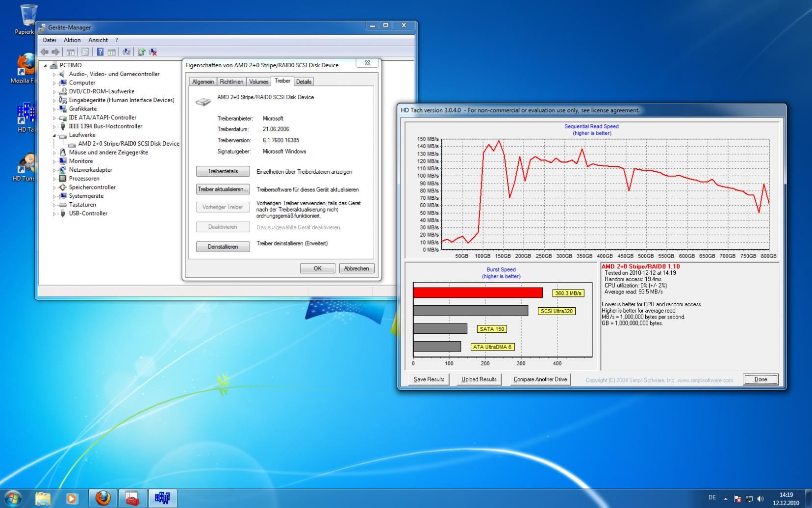Confirm properties dialog with OK
The image size is (812, 508).
point(318,268)
